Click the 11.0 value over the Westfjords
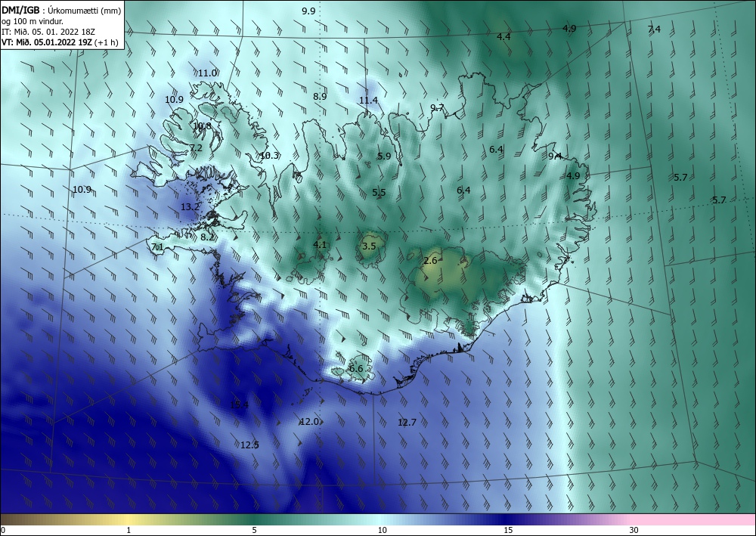The image size is (756, 536). tap(207, 73)
